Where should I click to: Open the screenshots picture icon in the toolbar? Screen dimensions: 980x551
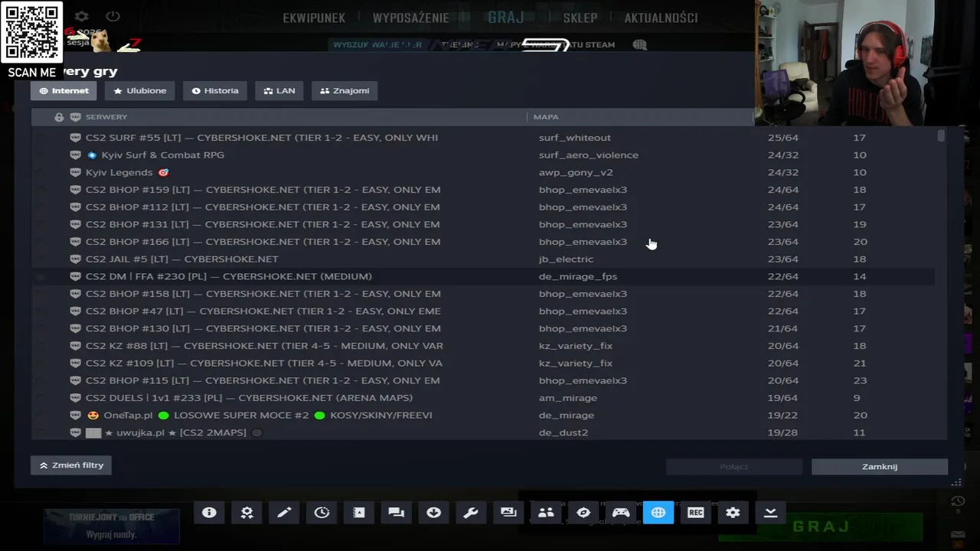point(508,513)
